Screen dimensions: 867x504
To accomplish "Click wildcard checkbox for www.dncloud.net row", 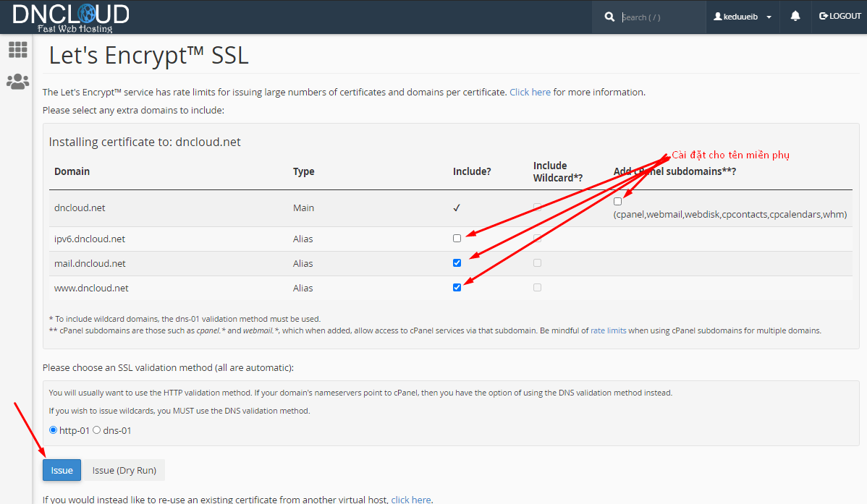I will [x=537, y=287].
